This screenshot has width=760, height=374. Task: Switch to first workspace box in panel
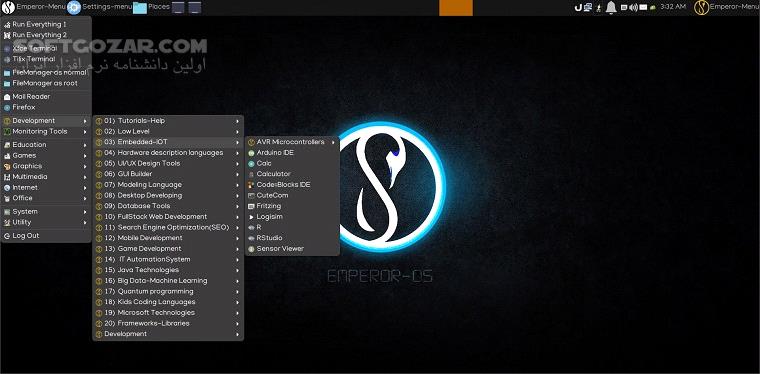pyautogui.click(x=178, y=8)
